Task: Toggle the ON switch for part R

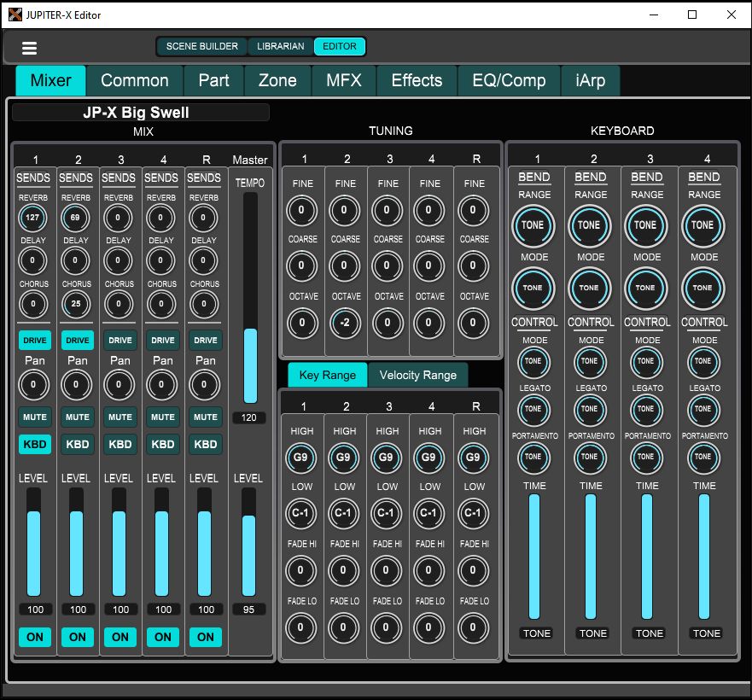Action: point(206,637)
